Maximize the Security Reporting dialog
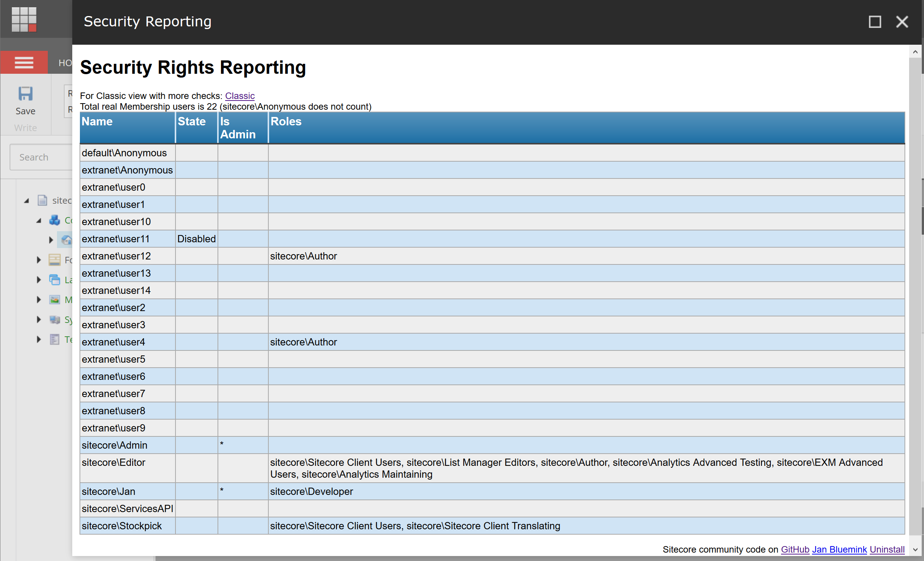Viewport: 924px width, 561px height. click(875, 22)
